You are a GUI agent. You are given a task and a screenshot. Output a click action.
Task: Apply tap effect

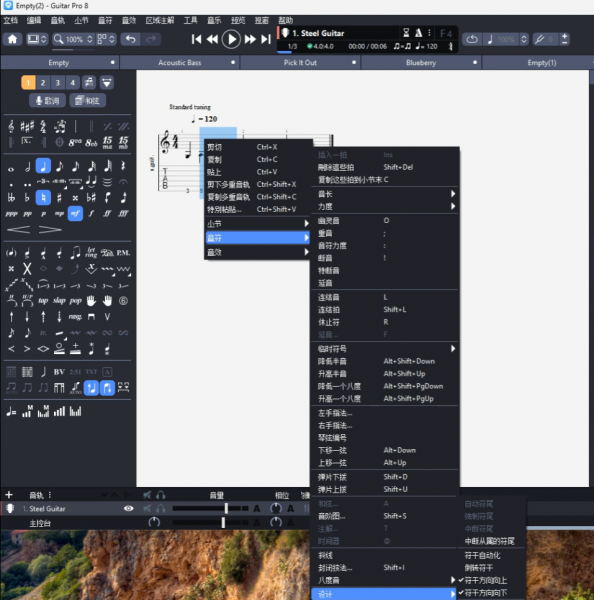point(43,301)
